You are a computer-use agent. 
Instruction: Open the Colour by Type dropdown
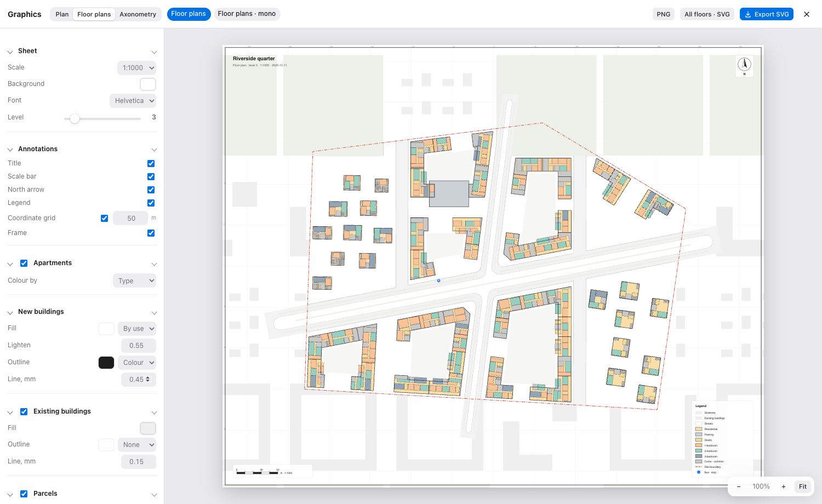[134, 280]
